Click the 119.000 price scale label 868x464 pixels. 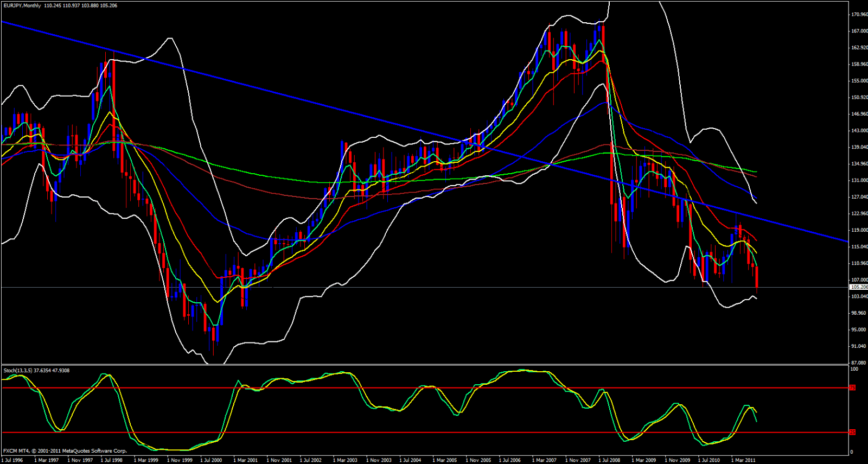859,230
